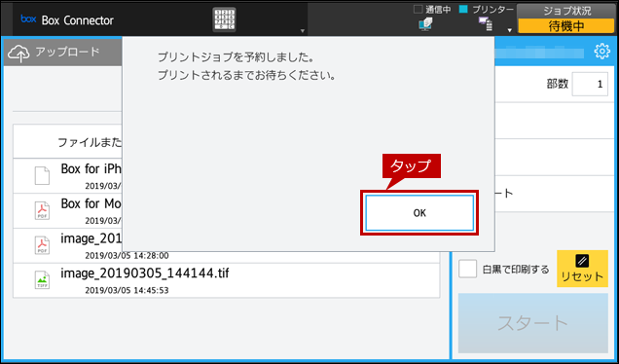Select the image_201 PDF file row

click(x=226, y=245)
